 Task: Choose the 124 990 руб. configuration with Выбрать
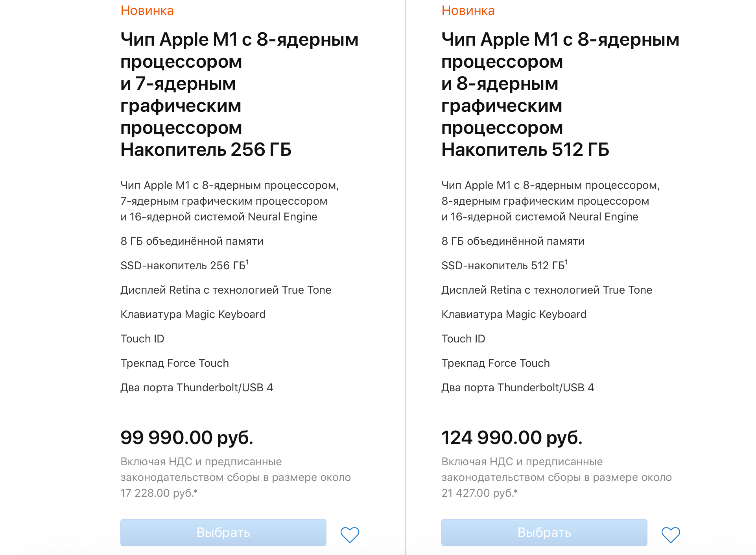(x=544, y=533)
